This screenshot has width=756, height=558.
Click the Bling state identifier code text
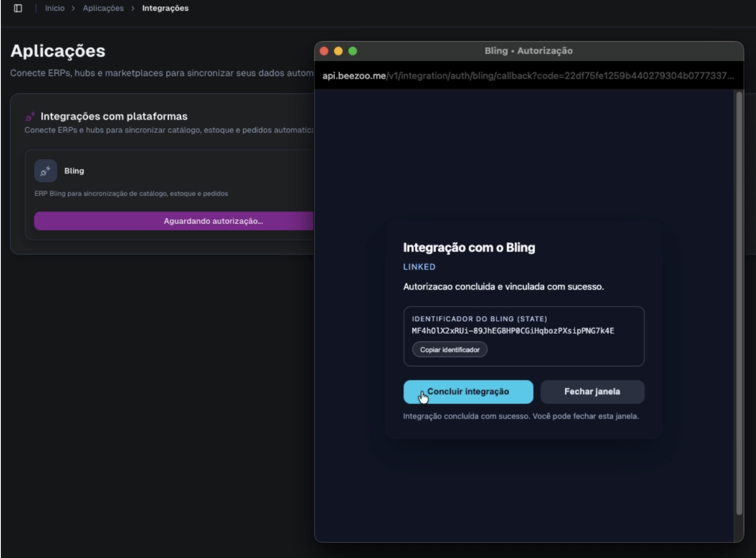coord(513,331)
